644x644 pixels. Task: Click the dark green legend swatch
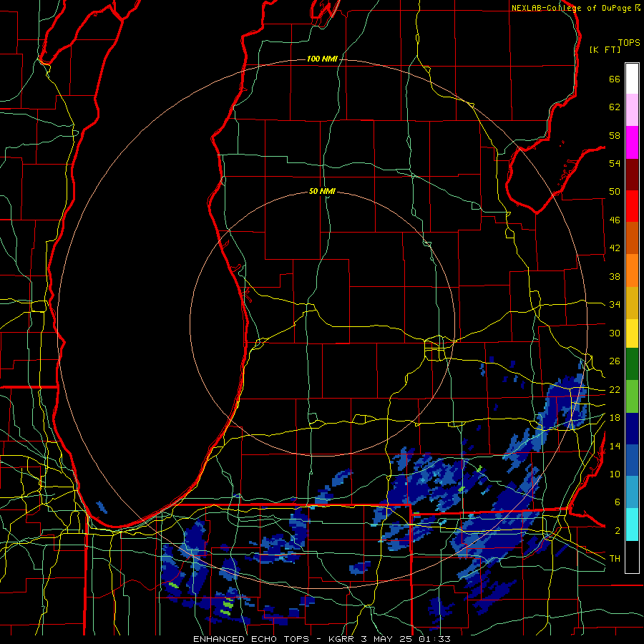click(632, 364)
